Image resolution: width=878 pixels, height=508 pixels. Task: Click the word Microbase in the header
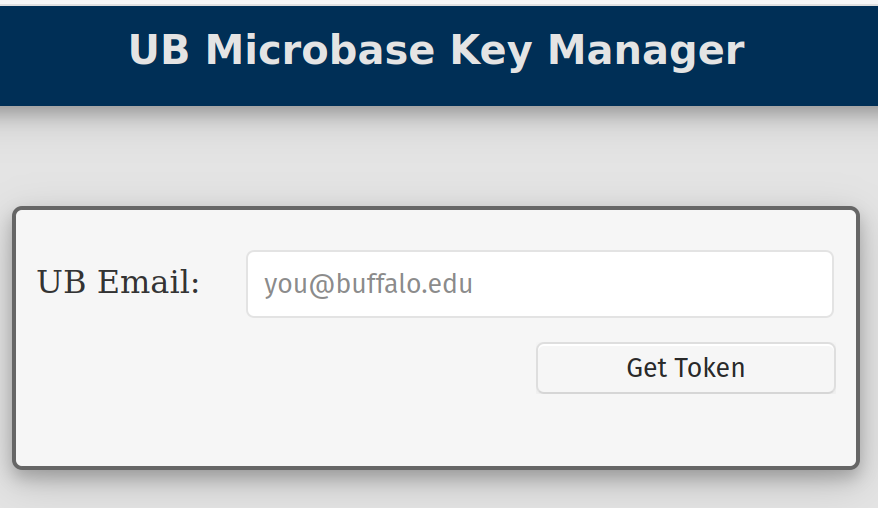coord(320,51)
